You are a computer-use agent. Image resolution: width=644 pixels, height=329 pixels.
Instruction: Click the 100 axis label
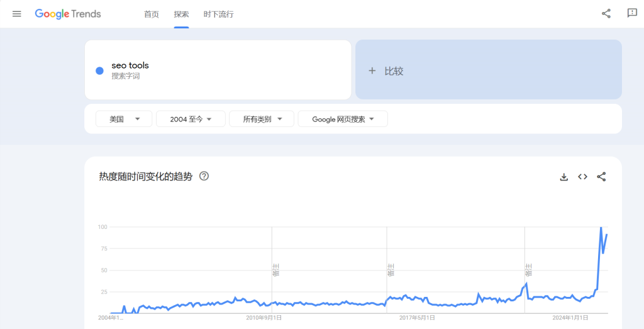tap(103, 226)
